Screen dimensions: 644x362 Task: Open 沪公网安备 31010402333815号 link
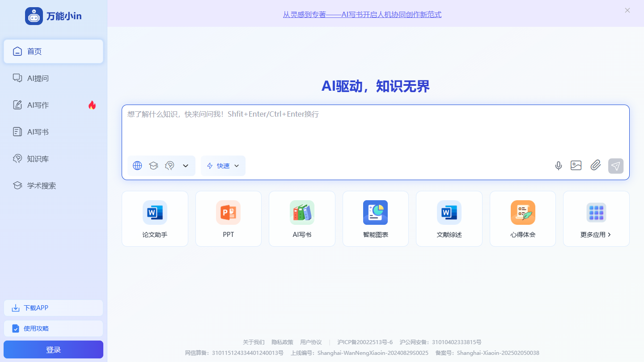[x=441, y=342]
